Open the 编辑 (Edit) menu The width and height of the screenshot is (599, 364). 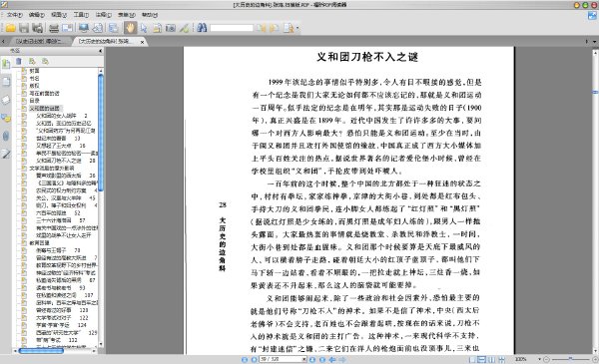coord(36,15)
